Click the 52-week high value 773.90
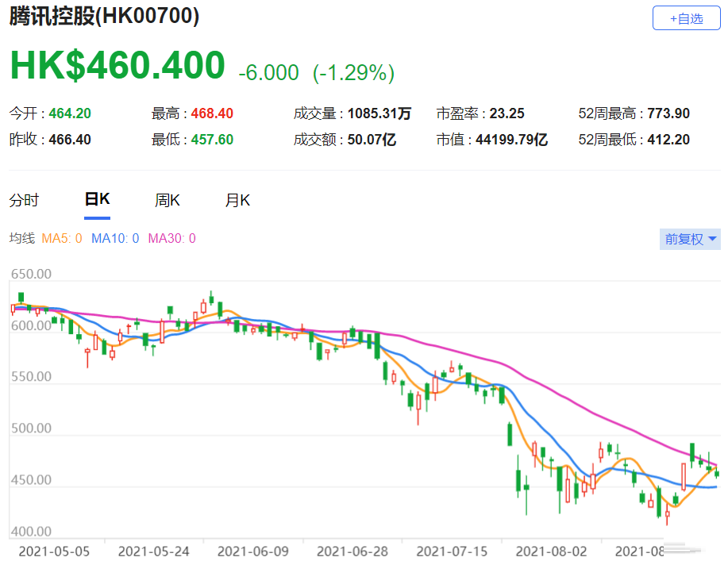 click(668, 113)
